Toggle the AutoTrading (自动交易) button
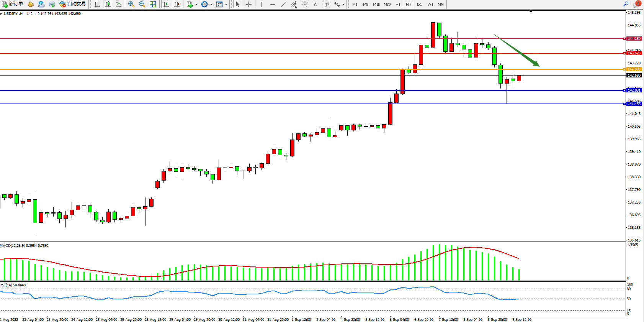This screenshot has height=322, width=644. coord(73,4)
